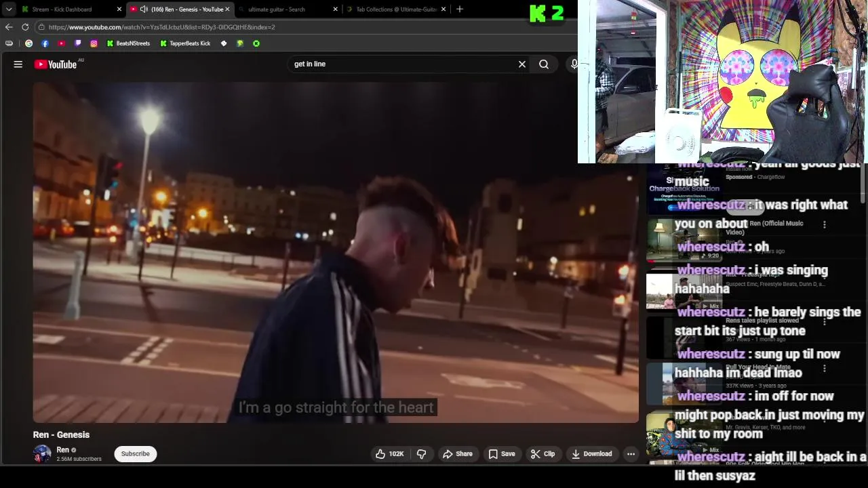Open the tab search dropdown arrow
Image resolution: width=868 pixels, height=488 pixels.
(x=9, y=9)
